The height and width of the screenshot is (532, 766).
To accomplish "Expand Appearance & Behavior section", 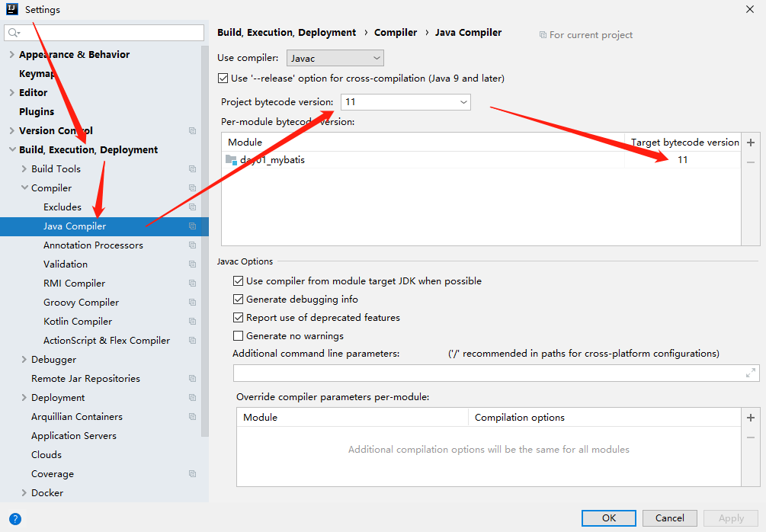I will click(x=11, y=55).
